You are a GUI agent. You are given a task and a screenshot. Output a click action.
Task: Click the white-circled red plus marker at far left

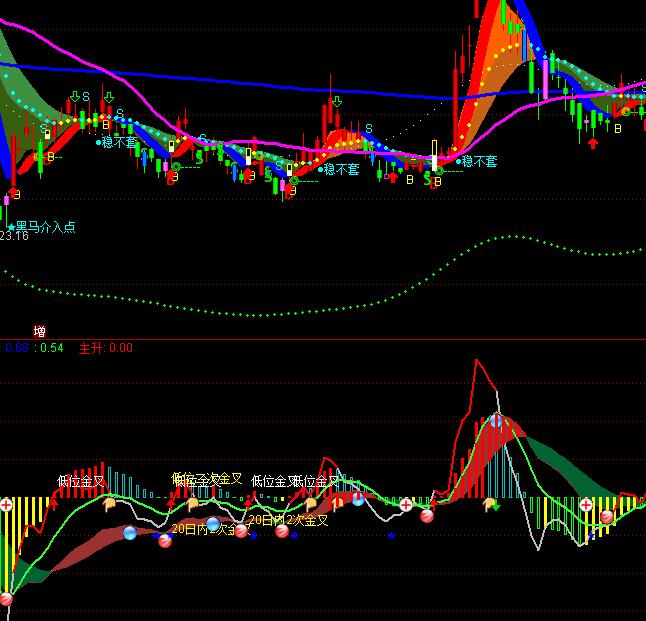6,505
